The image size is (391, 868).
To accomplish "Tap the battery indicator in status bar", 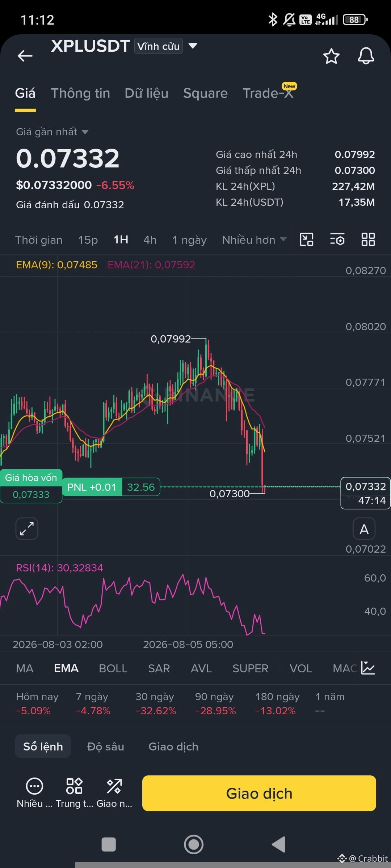I will pyautogui.click(x=355, y=20).
